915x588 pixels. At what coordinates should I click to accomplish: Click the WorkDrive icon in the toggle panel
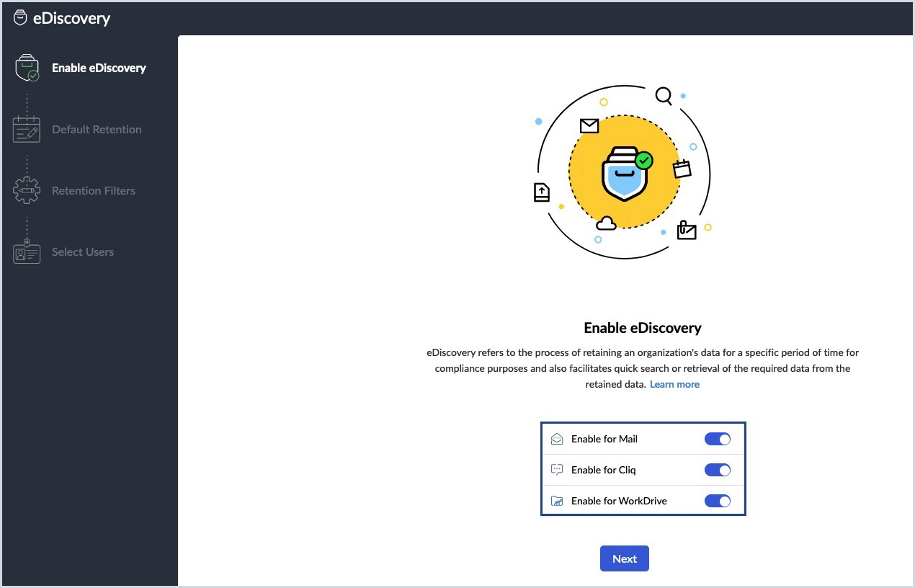(556, 500)
